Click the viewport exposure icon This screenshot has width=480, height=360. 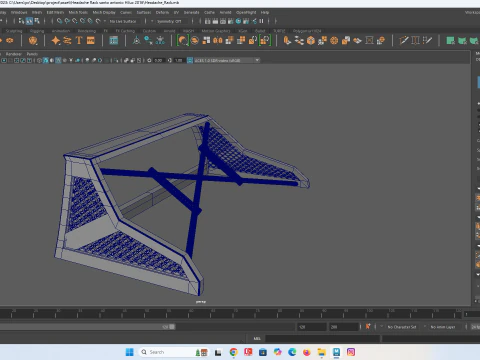(149, 60)
